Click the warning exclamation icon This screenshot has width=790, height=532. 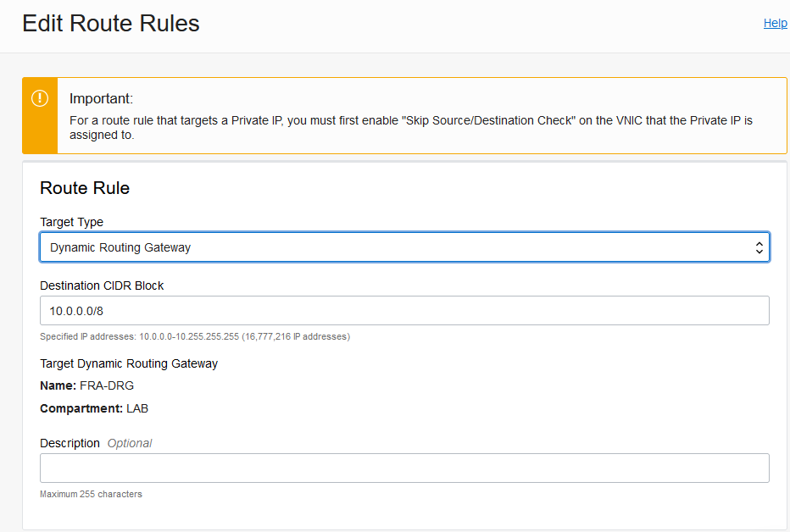(40, 98)
